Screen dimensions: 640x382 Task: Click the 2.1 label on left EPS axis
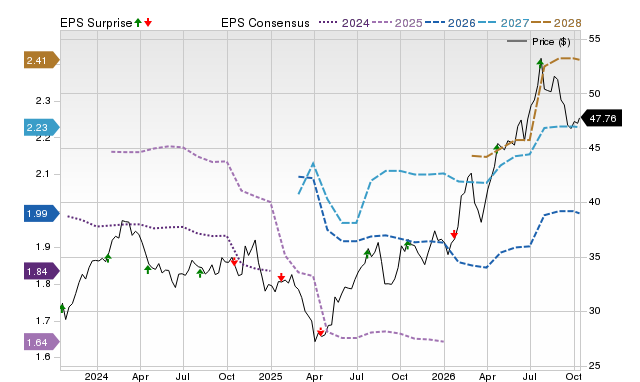43,174
